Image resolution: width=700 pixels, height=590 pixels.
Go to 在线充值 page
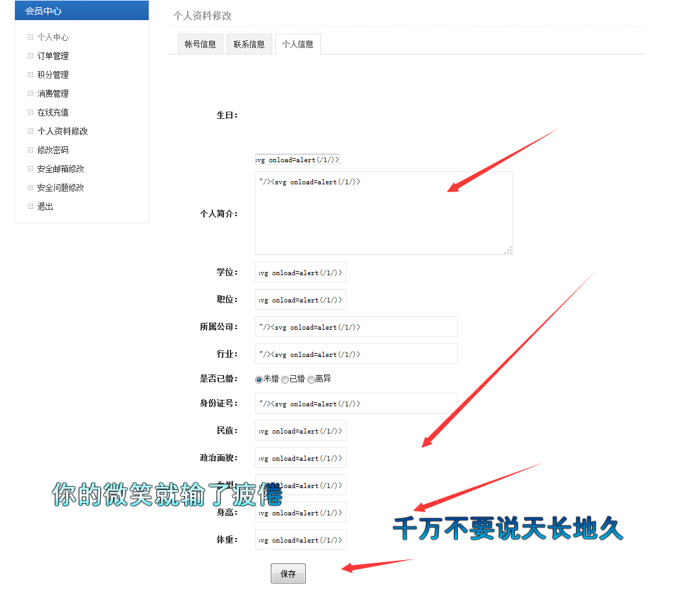click(53, 112)
